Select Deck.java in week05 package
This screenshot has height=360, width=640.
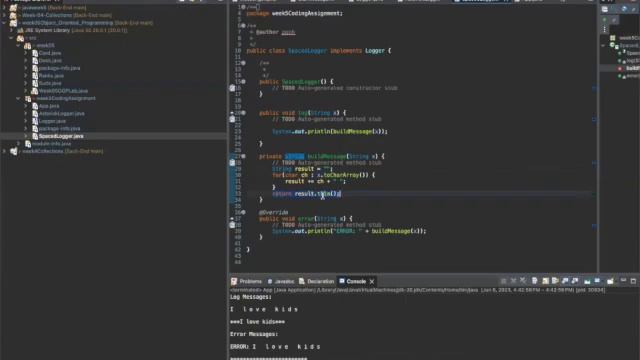click(50, 60)
